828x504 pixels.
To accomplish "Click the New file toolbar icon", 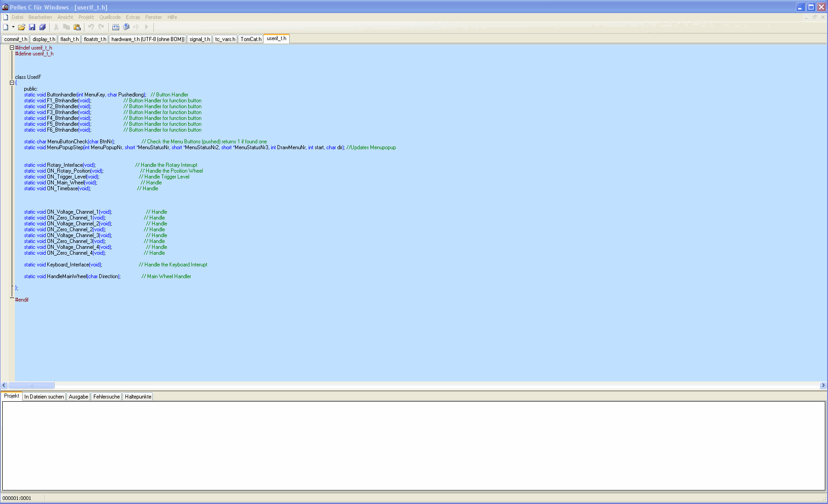I will click(6, 27).
